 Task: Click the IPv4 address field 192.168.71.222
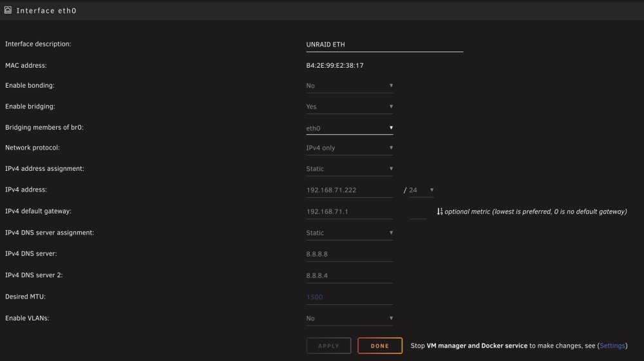(350, 190)
